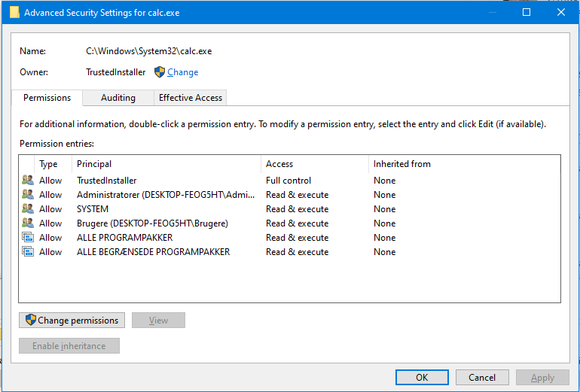Click None inherited cell for Brugere row
This screenshot has width=580, height=392.
(384, 223)
